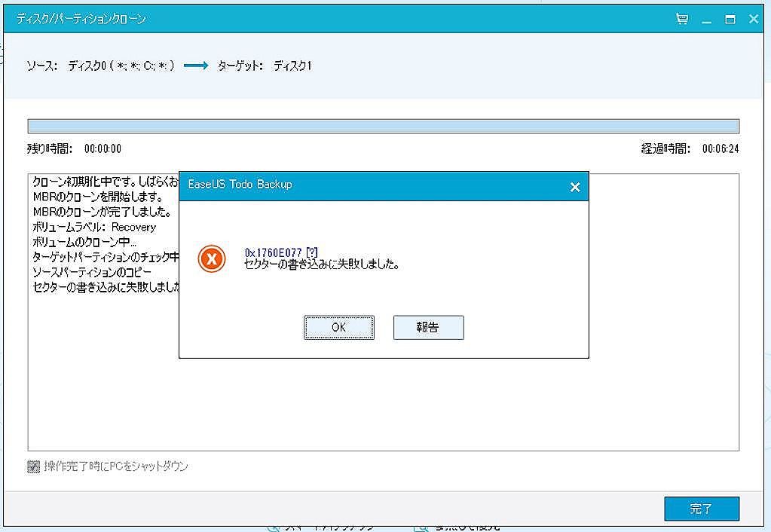
Task: Select the last log line 'セクターの書き込みに失敗'
Action: click(x=106, y=287)
